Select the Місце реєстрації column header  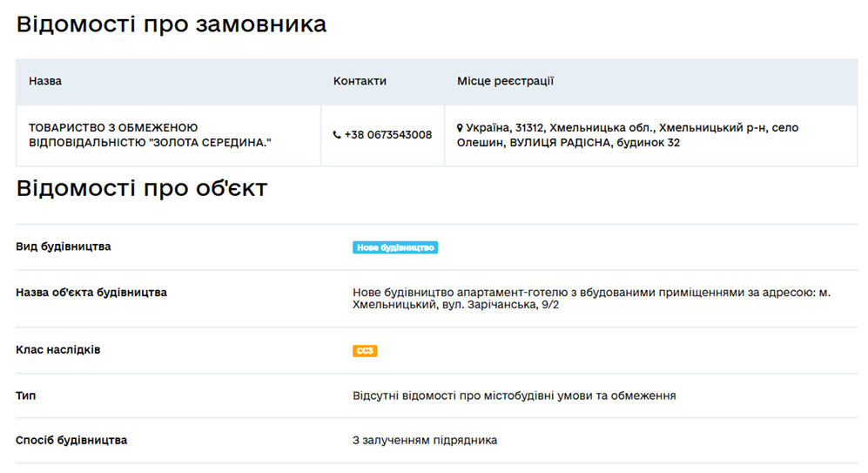(x=506, y=81)
